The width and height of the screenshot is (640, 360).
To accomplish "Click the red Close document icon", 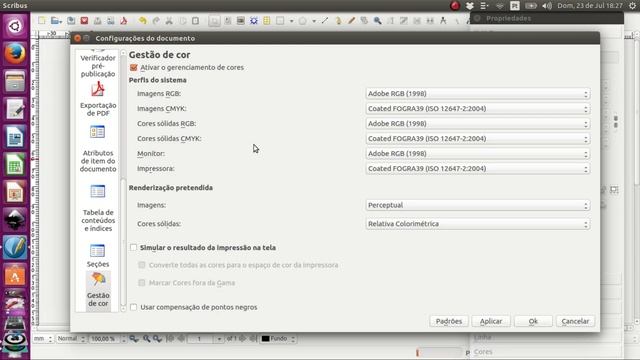I will [84, 20].
